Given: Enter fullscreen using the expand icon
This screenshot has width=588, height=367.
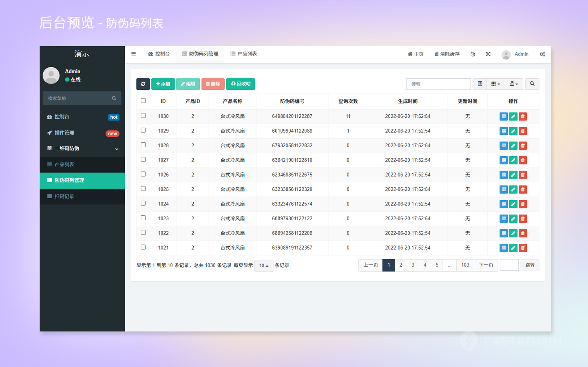Looking at the screenshot, I should (488, 54).
